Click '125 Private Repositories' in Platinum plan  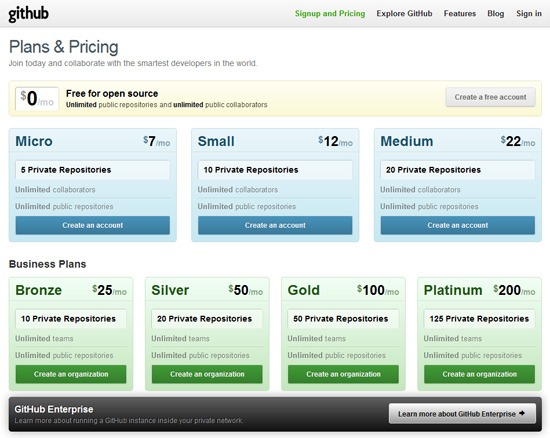click(x=479, y=319)
